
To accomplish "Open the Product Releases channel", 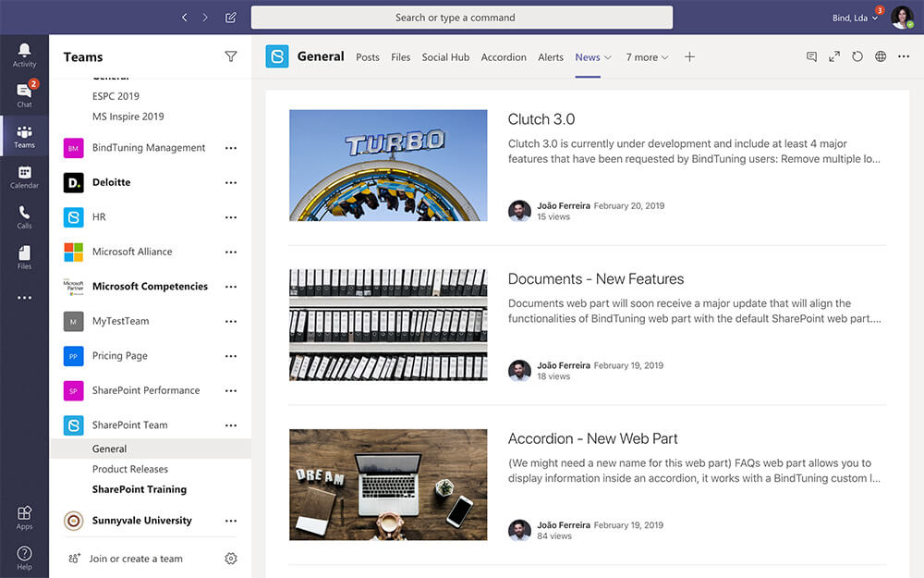I will coord(129,469).
